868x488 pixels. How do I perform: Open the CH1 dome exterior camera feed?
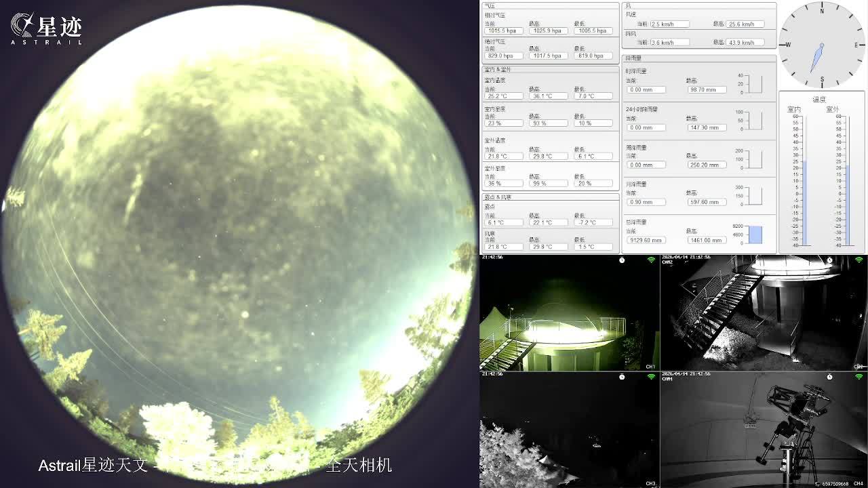pos(570,313)
